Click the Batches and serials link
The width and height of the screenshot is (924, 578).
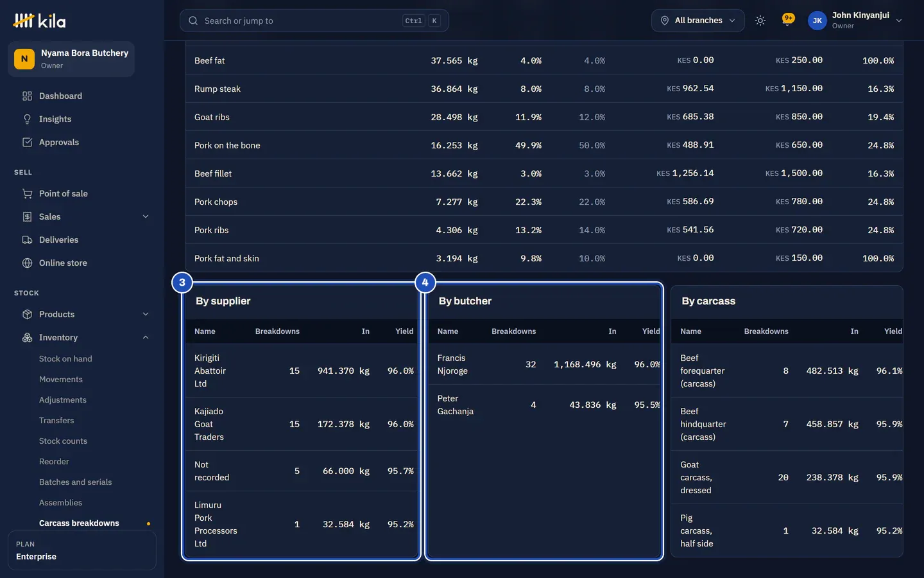[x=75, y=482]
